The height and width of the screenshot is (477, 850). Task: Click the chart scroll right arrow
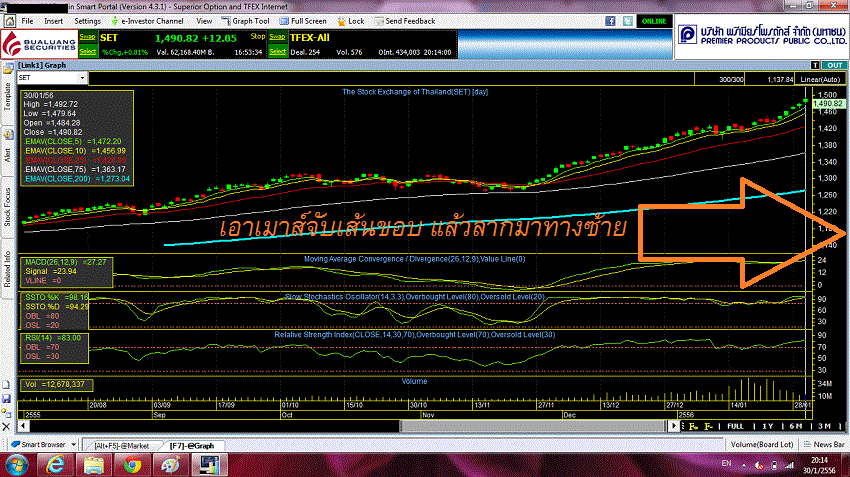[674, 426]
